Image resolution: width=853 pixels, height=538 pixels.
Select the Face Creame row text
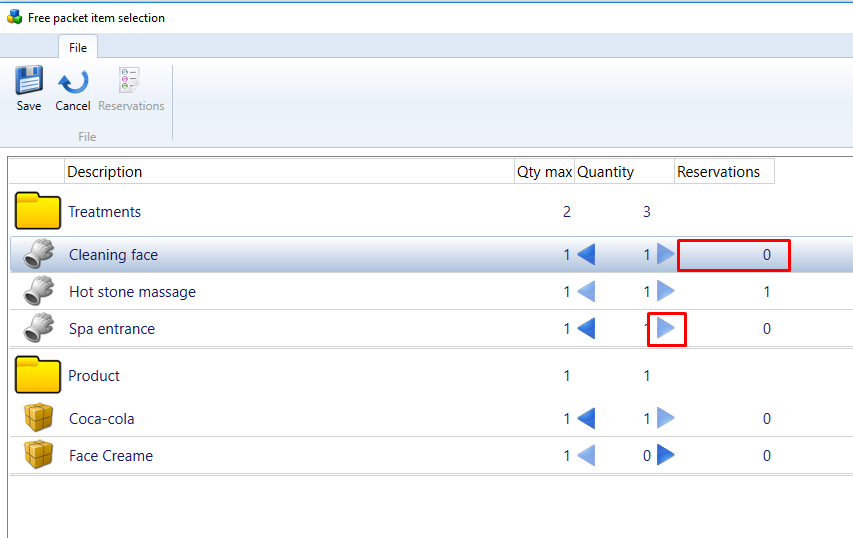111,456
